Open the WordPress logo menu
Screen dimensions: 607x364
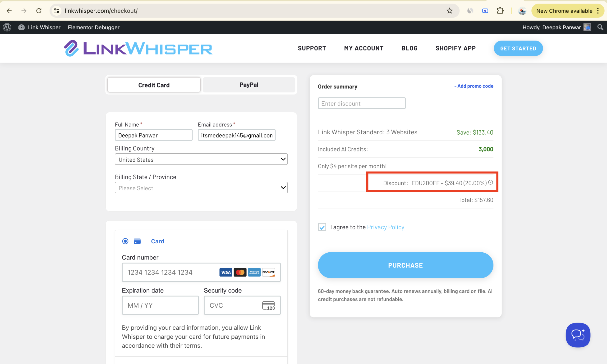7,27
